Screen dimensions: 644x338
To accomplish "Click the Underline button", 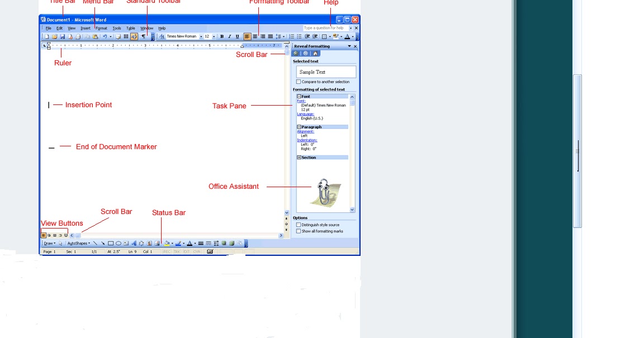I will [x=237, y=36].
